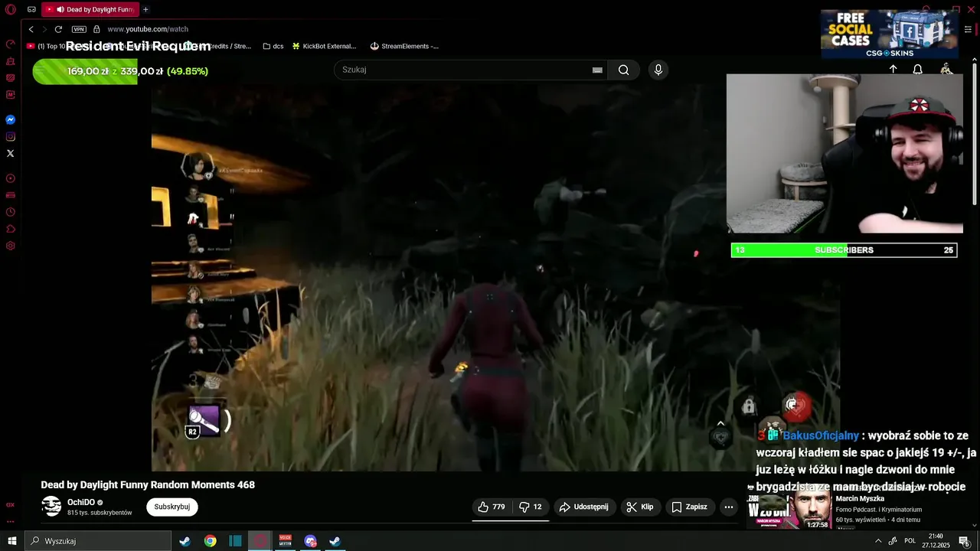Click the Windows taskbar Wyszukaj search box

point(98,541)
